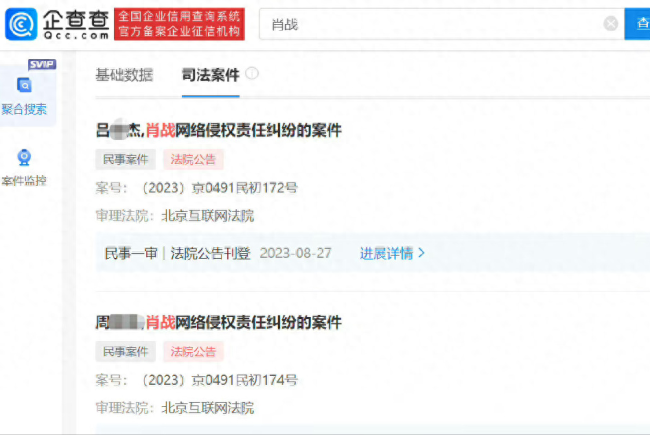The width and height of the screenshot is (650, 435).
Task: Open the case title starting with 周
Action: pos(218,322)
